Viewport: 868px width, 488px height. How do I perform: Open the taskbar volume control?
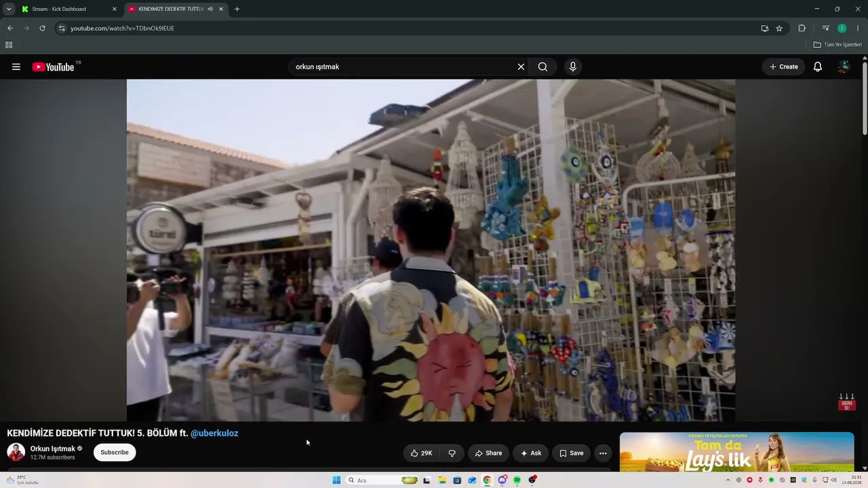coord(833,481)
